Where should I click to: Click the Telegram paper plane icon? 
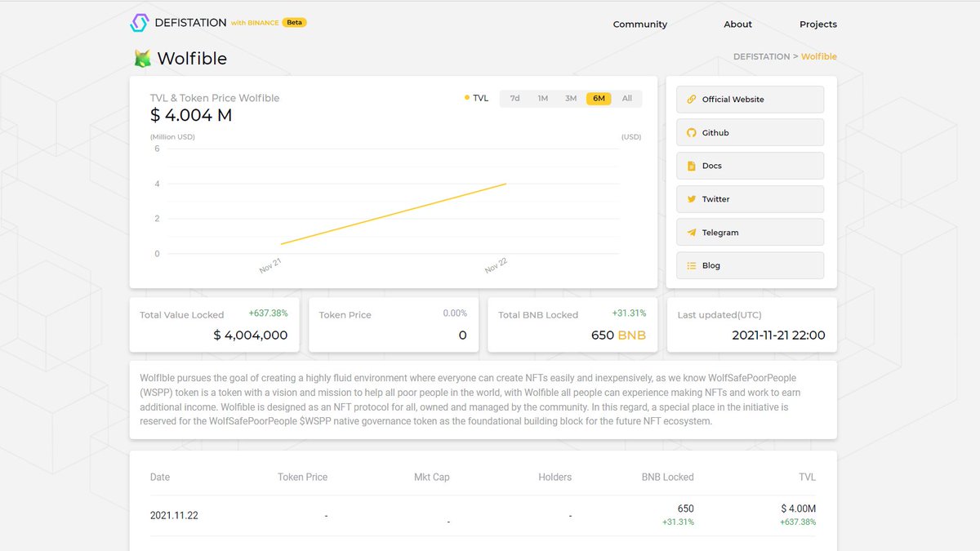[x=691, y=233]
